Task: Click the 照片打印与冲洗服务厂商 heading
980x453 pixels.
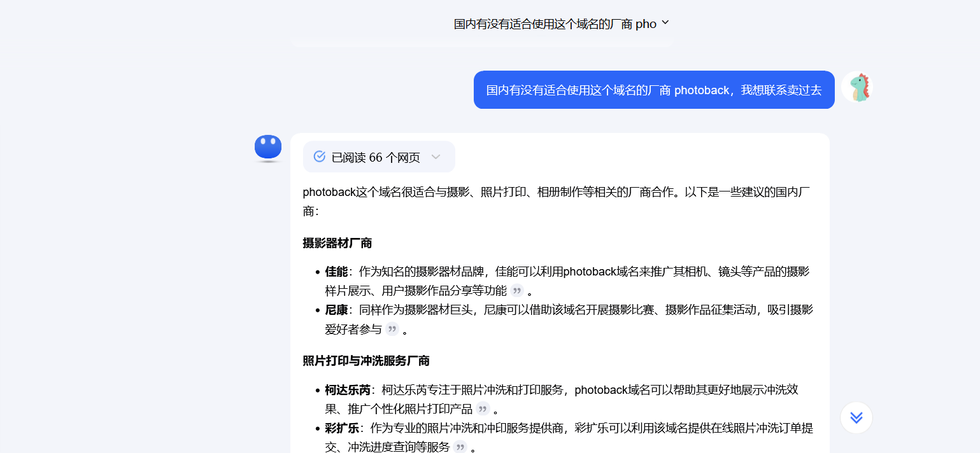Action: coord(366,361)
